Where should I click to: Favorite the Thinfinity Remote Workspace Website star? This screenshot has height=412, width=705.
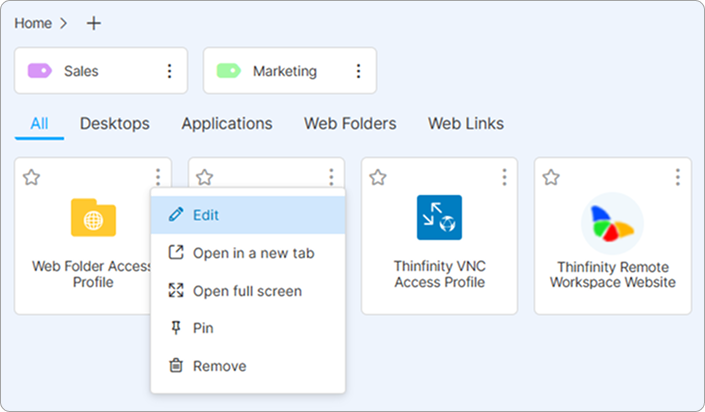pos(551,177)
